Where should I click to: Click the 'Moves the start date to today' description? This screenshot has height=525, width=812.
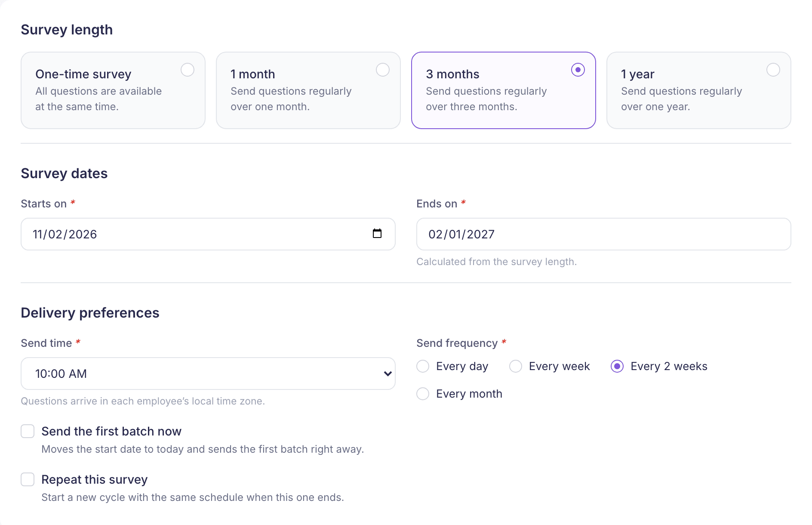203,449
